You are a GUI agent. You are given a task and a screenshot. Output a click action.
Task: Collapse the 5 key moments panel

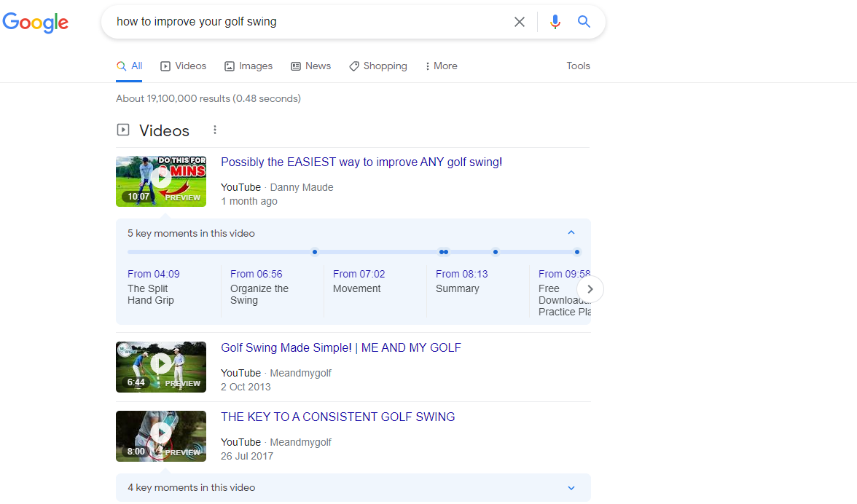[571, 233]
